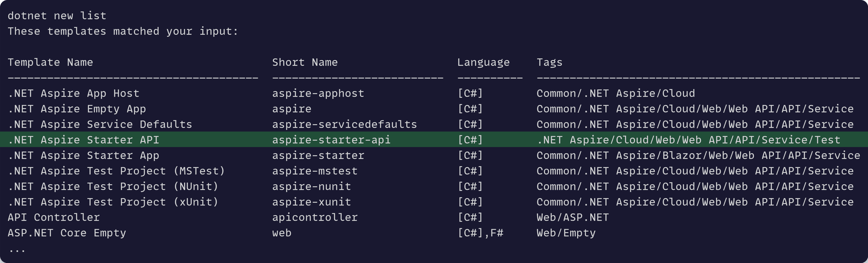Click the '[C#],F#' language entry
This screenshot has height=263, width=868.
tap(480, 233)
